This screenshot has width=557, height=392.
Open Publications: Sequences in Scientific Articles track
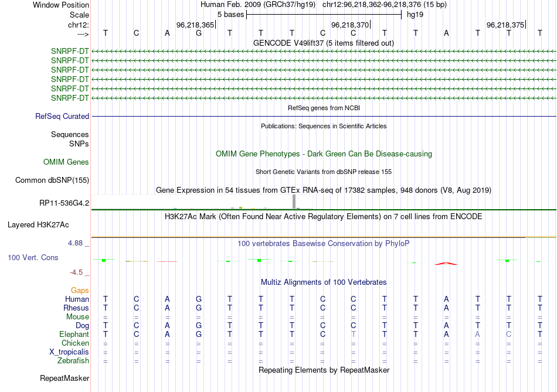[x=324, y=126]
